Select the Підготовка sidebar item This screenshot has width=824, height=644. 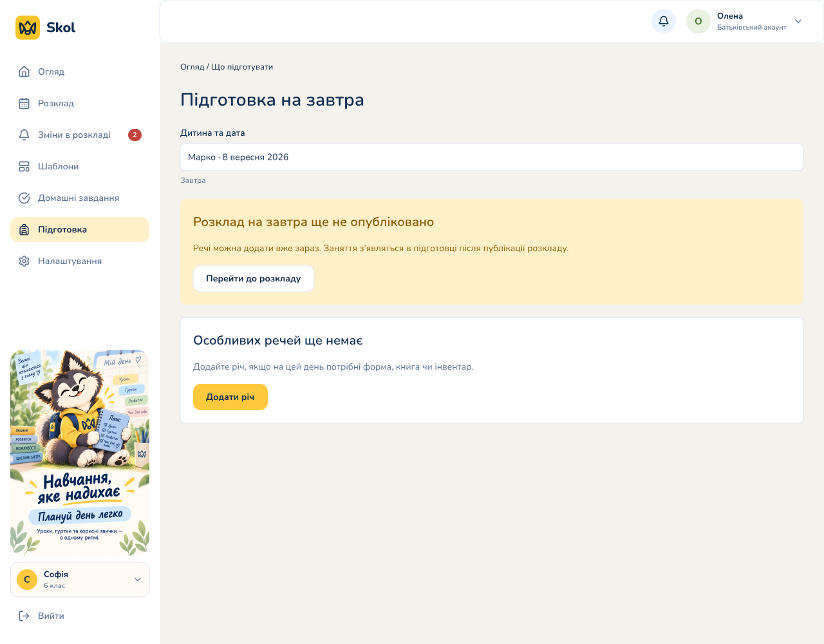[80, 229]
